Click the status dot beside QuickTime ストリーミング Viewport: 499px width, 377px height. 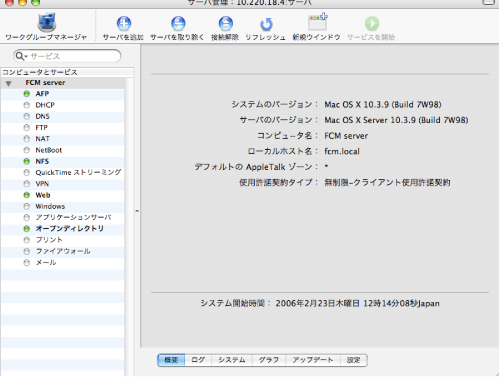pos(27,172)
